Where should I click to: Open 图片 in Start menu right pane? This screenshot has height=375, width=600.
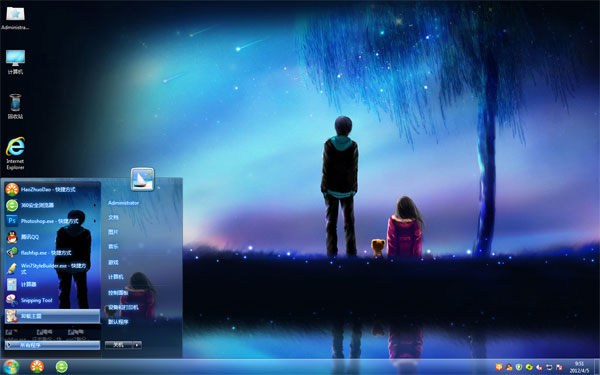113,232
